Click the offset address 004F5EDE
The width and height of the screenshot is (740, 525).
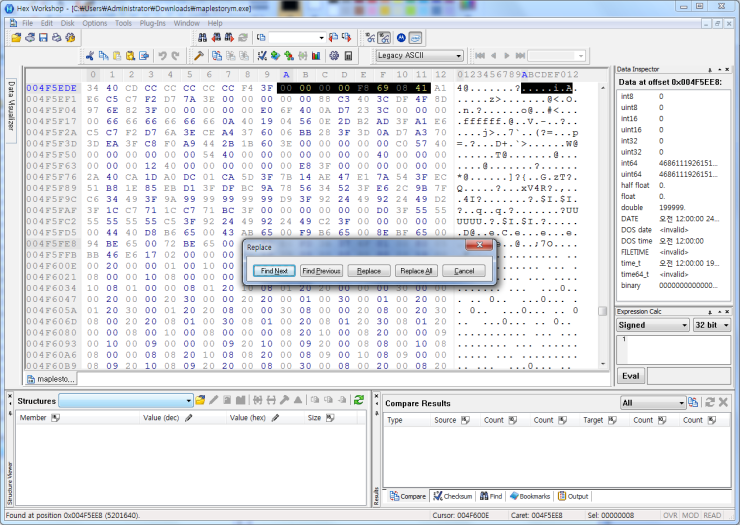click(x=51, y=88)
